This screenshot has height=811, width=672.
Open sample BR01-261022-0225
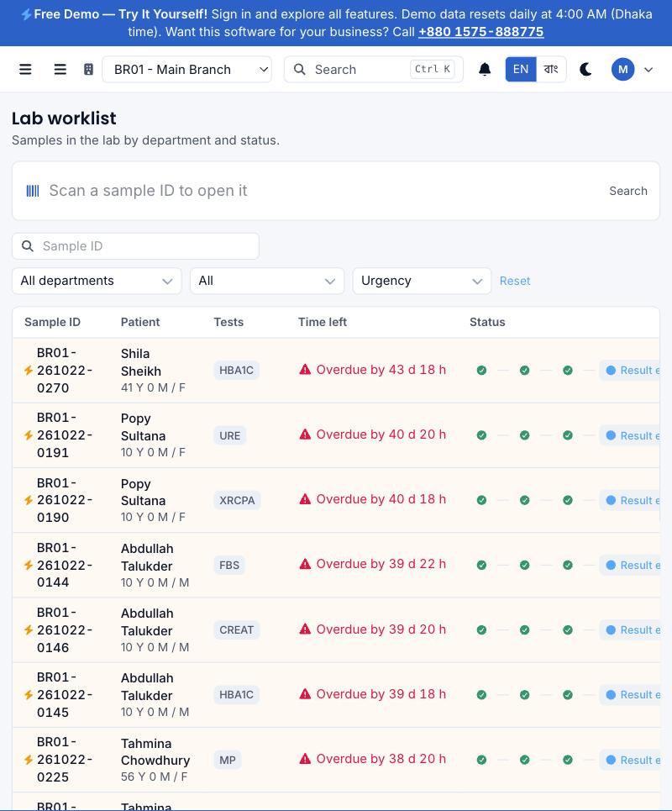click(x=64, y=760)
